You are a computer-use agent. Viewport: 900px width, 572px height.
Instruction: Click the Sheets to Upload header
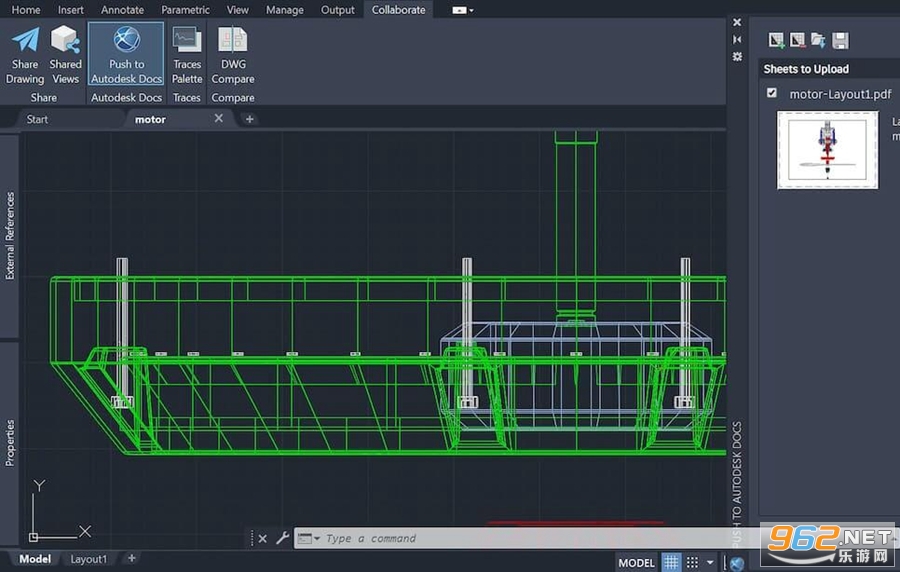coord(806,69)
